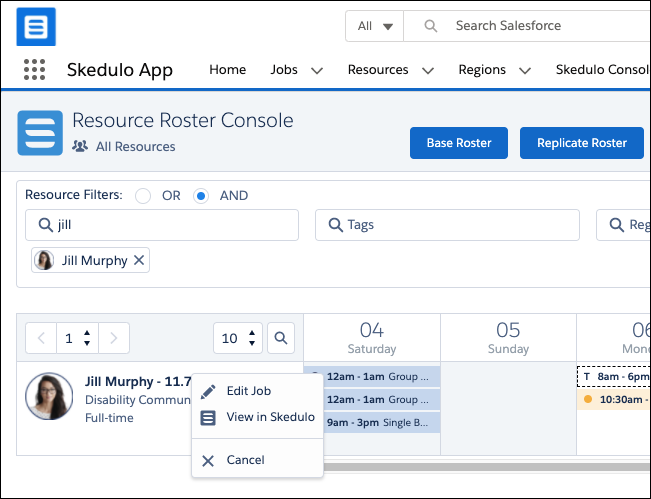
Task: Remove Jill Murphy filter chip with X
Action: point(139,260)
